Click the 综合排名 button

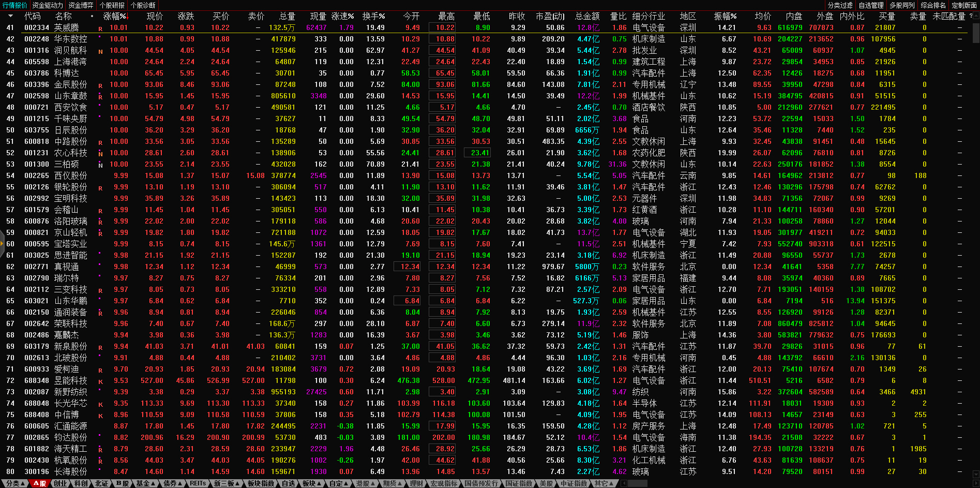(x=933, y=5)
